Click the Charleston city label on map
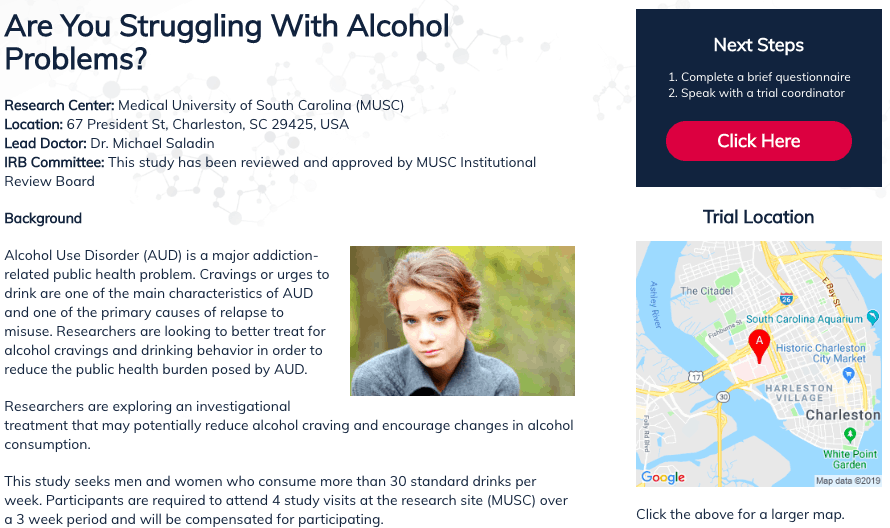Image resolution: width=890 pixels, height=528 pixels. [x=843, y=415]
